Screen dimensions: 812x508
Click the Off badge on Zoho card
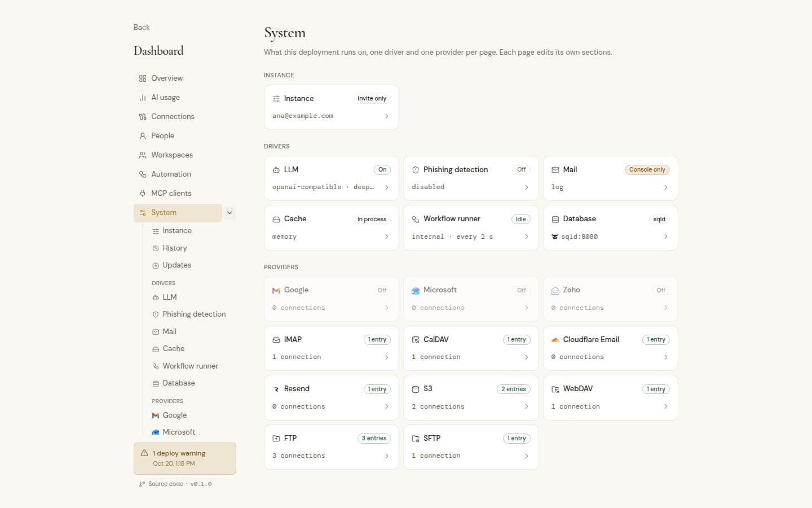tap(661, 290)
